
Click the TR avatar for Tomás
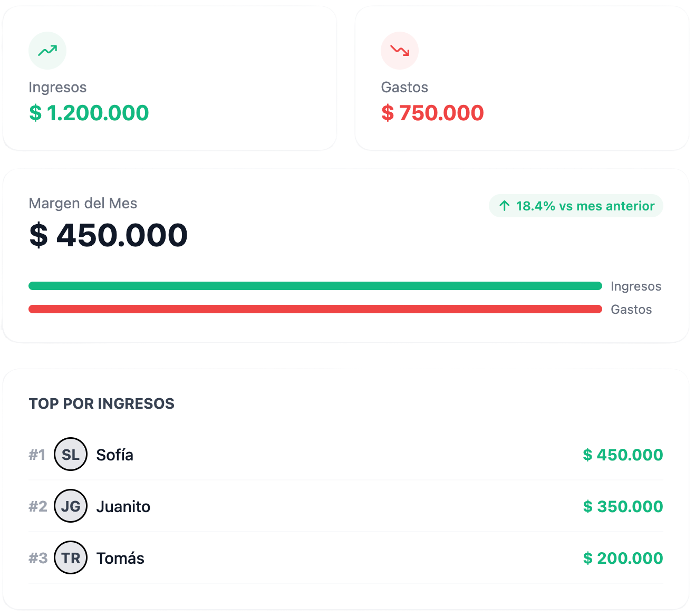point(71,557)
